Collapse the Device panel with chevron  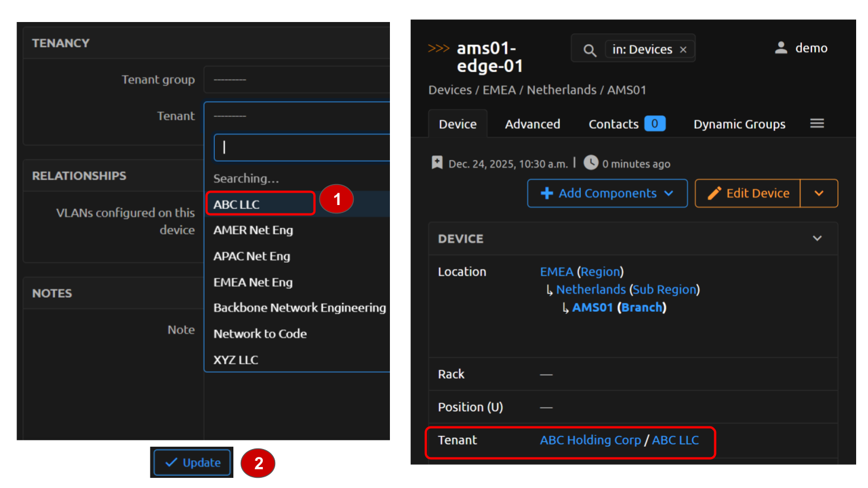click(817, 238)
